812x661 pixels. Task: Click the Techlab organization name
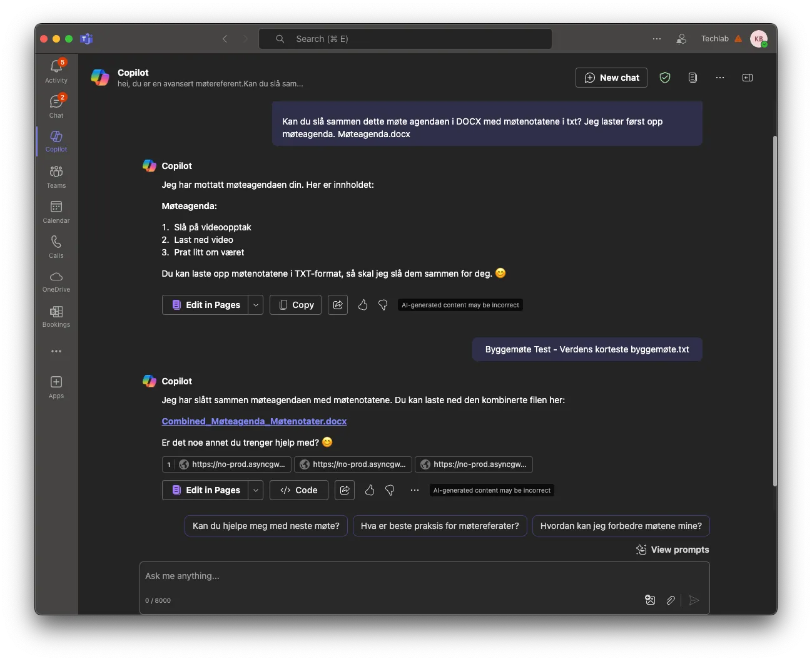pos(715,39)
